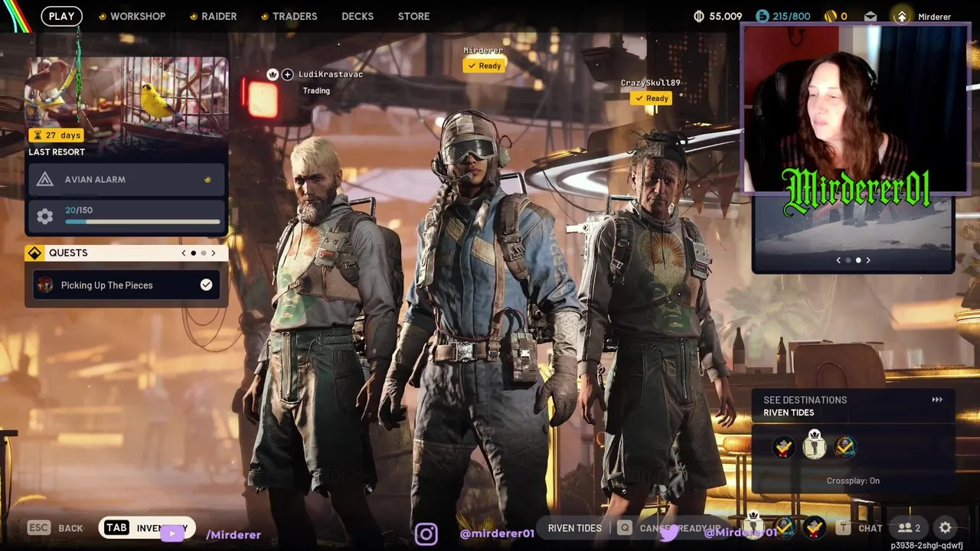Screen dimensions: 980x551
Task: Click the 27 days timer badge
Action: (x=56, y=135)
